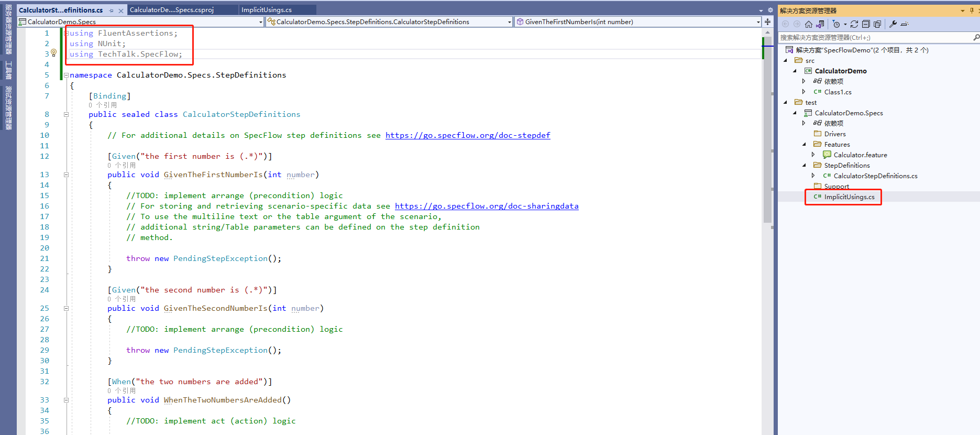Select ImplicitUsings.cs in Solution Explorer
The width and height of the screenshot is (980, 435).
[x=849, y=197]
